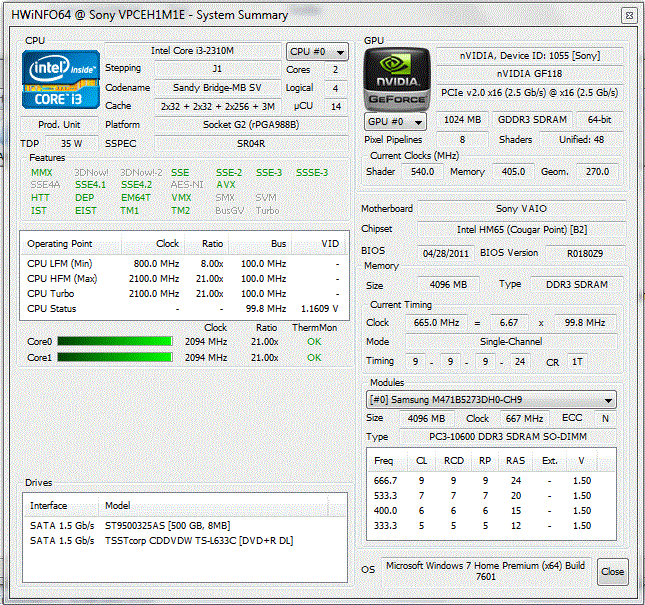Click the SR04R SSPEC field
This screenshot has width=645, height=605.
pyautogui.click(x=251, y=144)
